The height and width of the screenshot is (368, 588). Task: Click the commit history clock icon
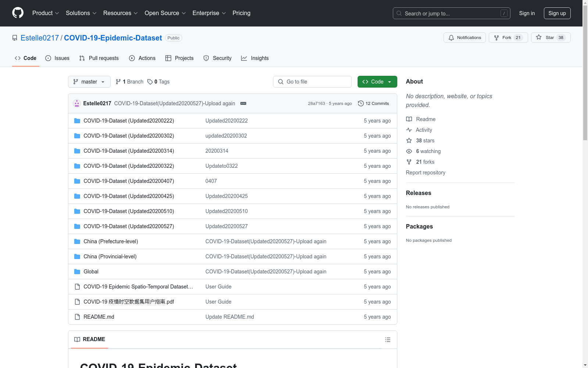361,103
